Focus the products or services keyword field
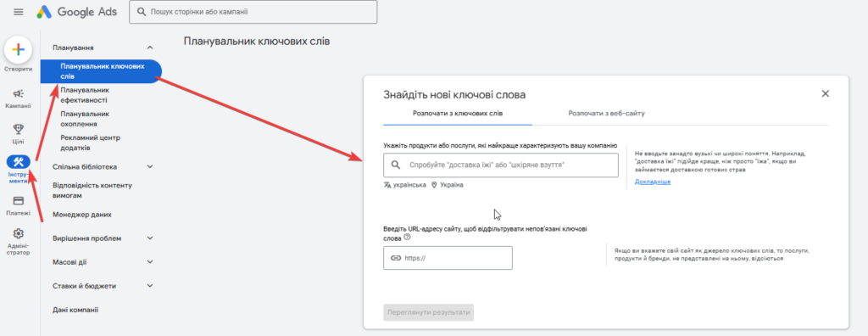This screenshot has width=868, height=336. pyautogui.click(x=500, y=165)
